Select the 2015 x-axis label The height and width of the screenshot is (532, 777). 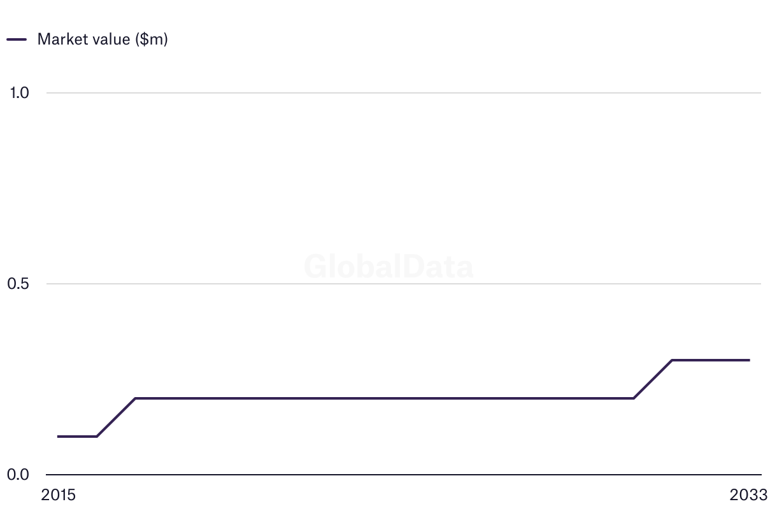[x=58, y=495]
